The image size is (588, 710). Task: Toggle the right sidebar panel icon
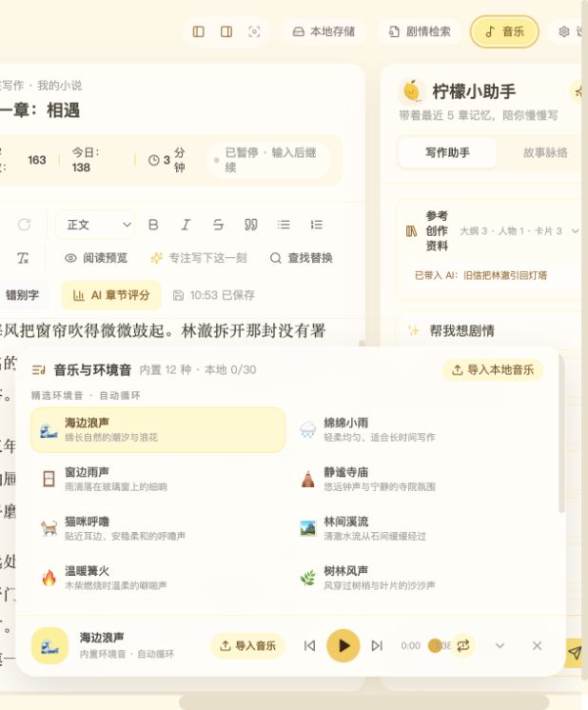pos(226,31)
